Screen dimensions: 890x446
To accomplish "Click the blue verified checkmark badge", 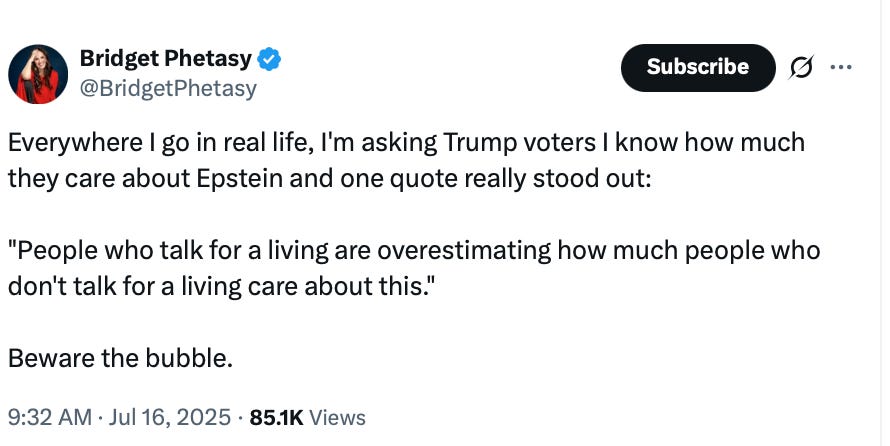I will coord(269,60).
